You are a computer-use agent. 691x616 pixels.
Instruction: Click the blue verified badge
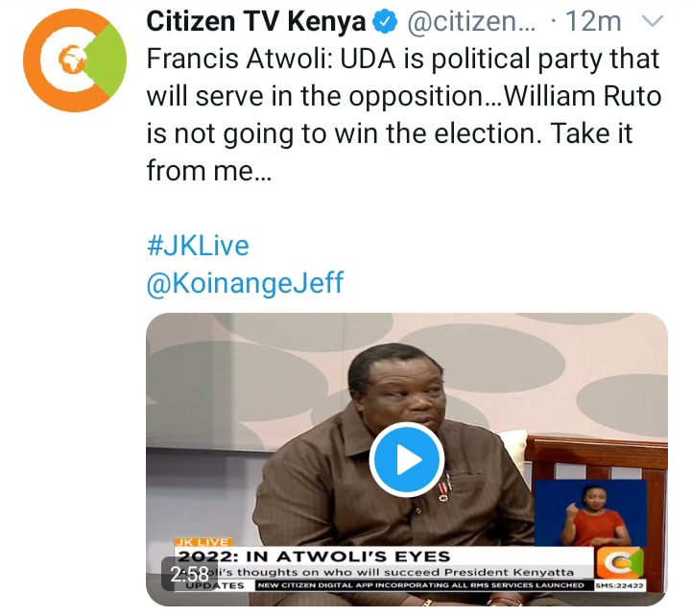pyautogui.click(x=385, y=22)
